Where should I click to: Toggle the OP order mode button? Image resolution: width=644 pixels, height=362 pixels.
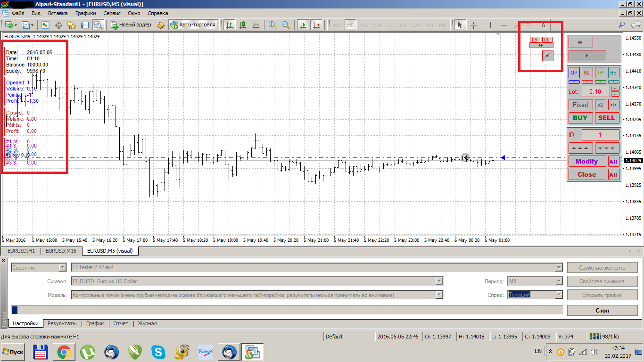point(574,73)
